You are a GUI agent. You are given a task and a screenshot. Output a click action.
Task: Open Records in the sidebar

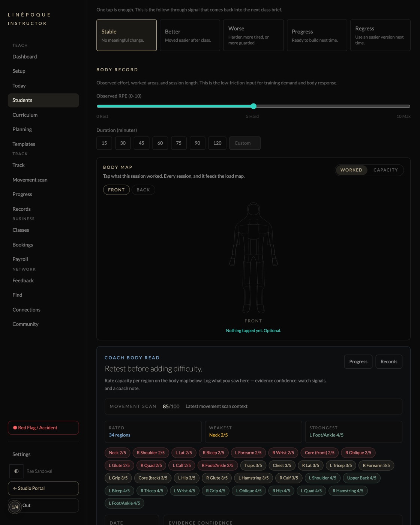(x=43, y=209)
